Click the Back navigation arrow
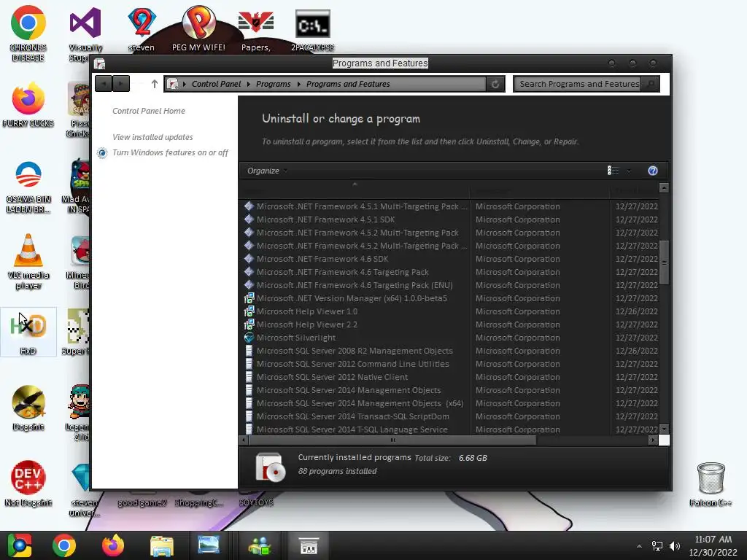This screenshot has height=560, width=747. (x=104, y=84)
